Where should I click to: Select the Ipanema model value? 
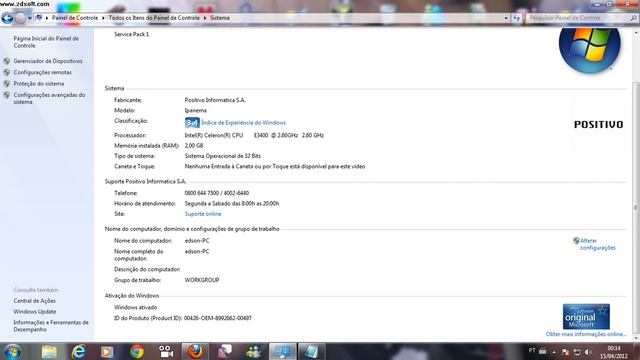(x=196, y=111)
